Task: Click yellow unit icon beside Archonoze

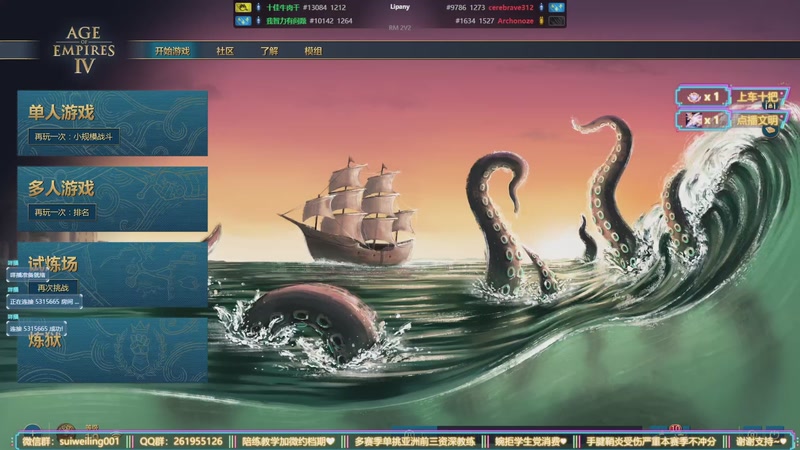Action: coord(541,21)
